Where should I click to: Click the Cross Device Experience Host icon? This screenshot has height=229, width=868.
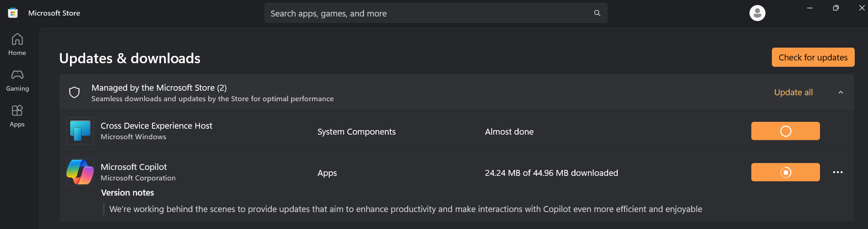click(80, 131)
